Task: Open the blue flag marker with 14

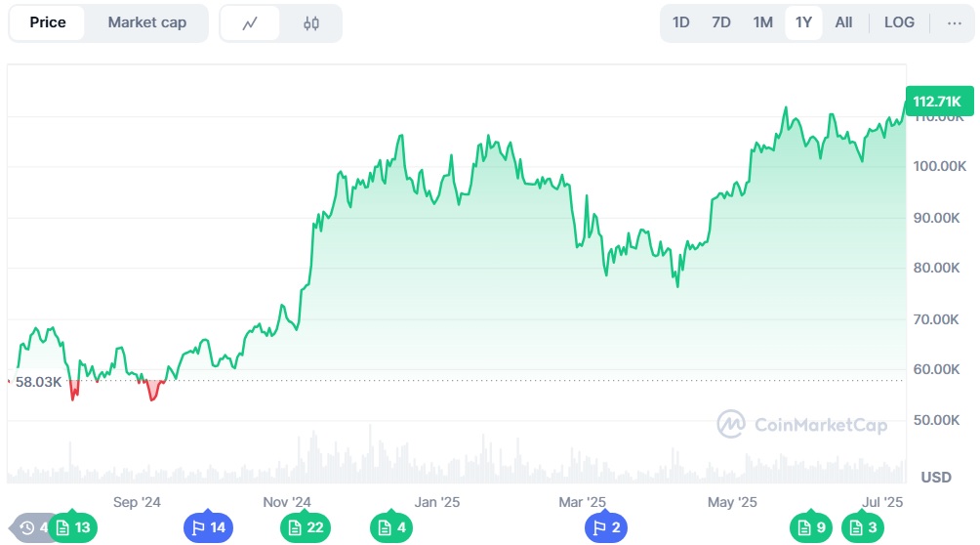Action: [x=208, y=528]
